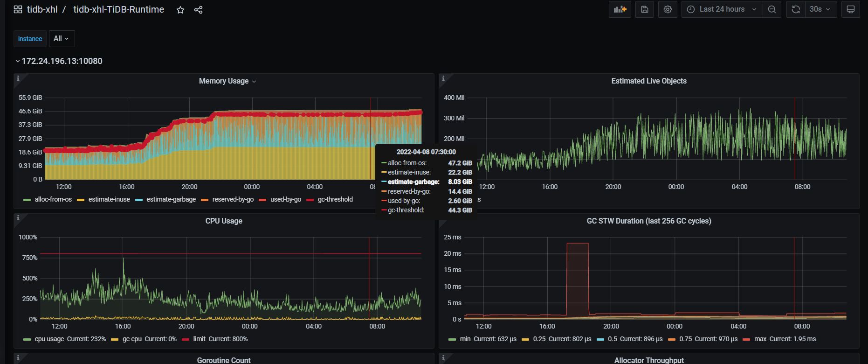Click the tidb-xhl folder breadcrumb link

point(42,9)
